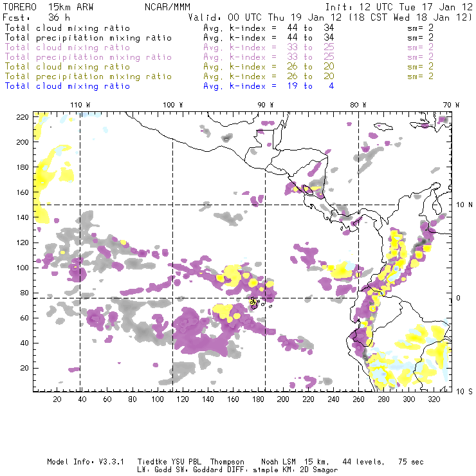Click the '2D Smagor' text at bottom
The width and height of the screenshot is (476, 476).
[x=319, y=470]
